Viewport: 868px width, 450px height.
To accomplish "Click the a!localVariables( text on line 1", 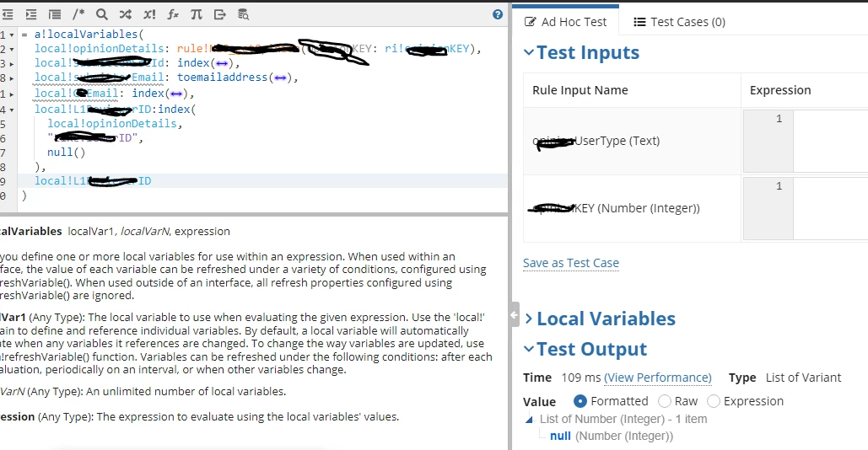I will pyautogui.click(x=89, y=35).
